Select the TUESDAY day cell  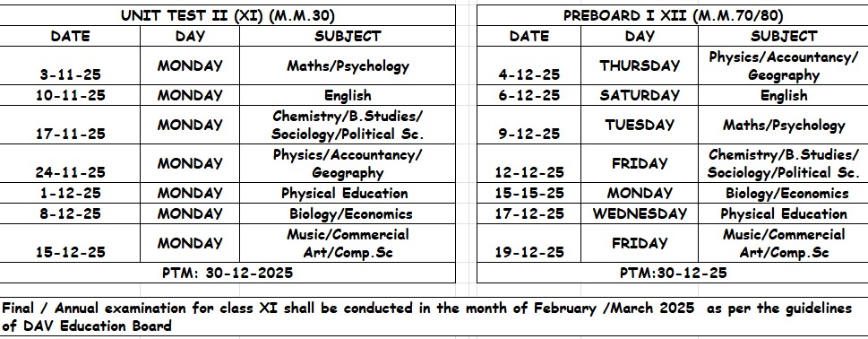[640, 126]
